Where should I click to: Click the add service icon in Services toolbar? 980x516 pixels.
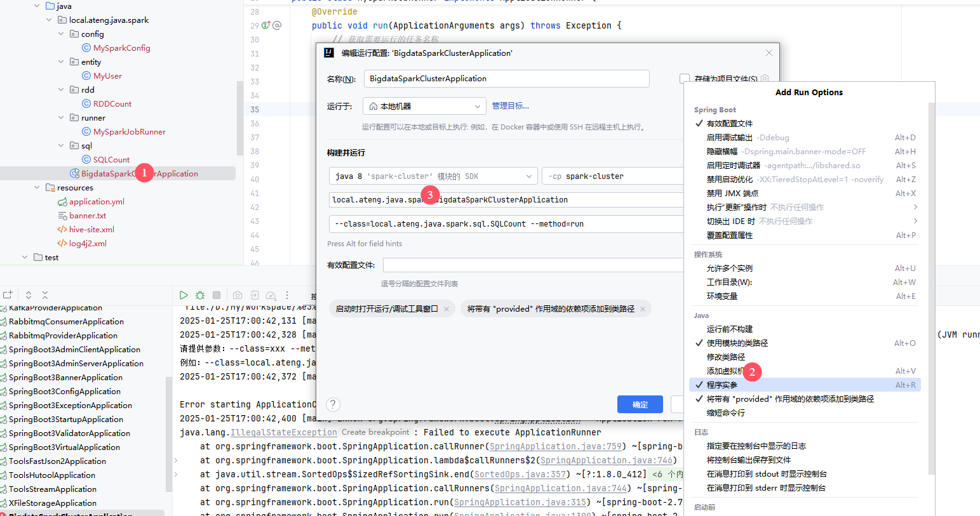[x=8, y=295]
